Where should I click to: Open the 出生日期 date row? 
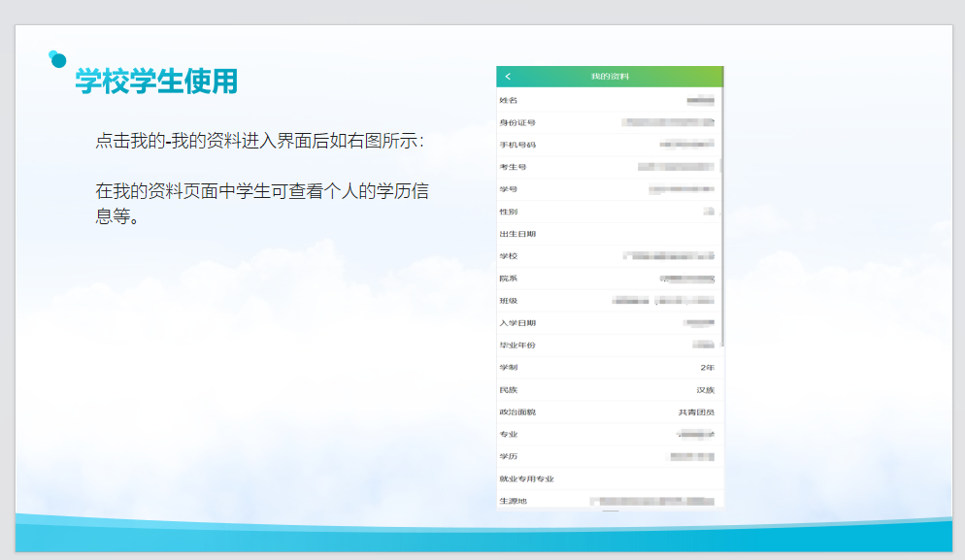click(x=609, y=234)
